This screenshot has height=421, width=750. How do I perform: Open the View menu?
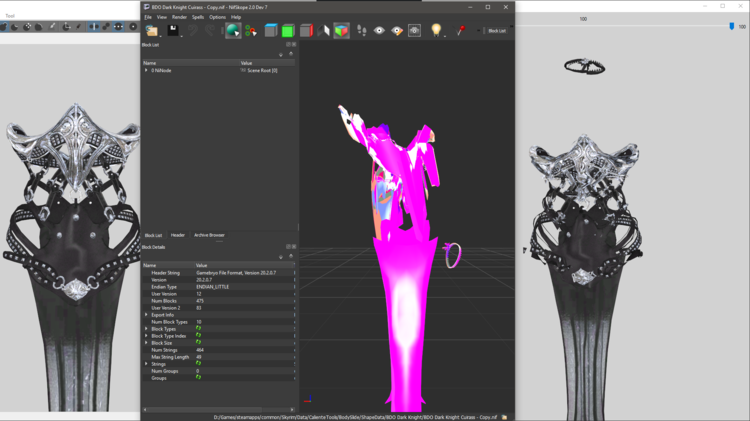pyautogui.click(x=162, y=17)
